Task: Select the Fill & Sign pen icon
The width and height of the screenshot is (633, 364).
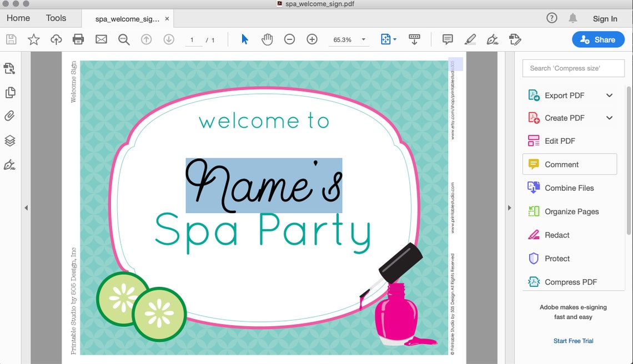Action: pos(492,39)
